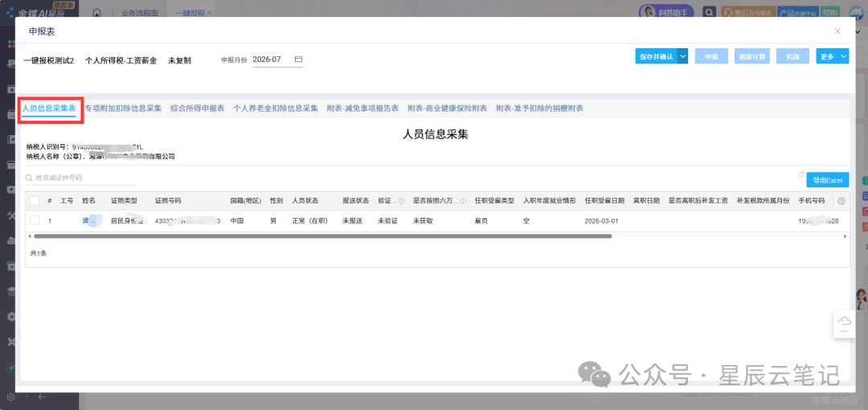868x410 pixels.
Task: Close the 申报表 dialog
Action: click(x=837, y=31)
